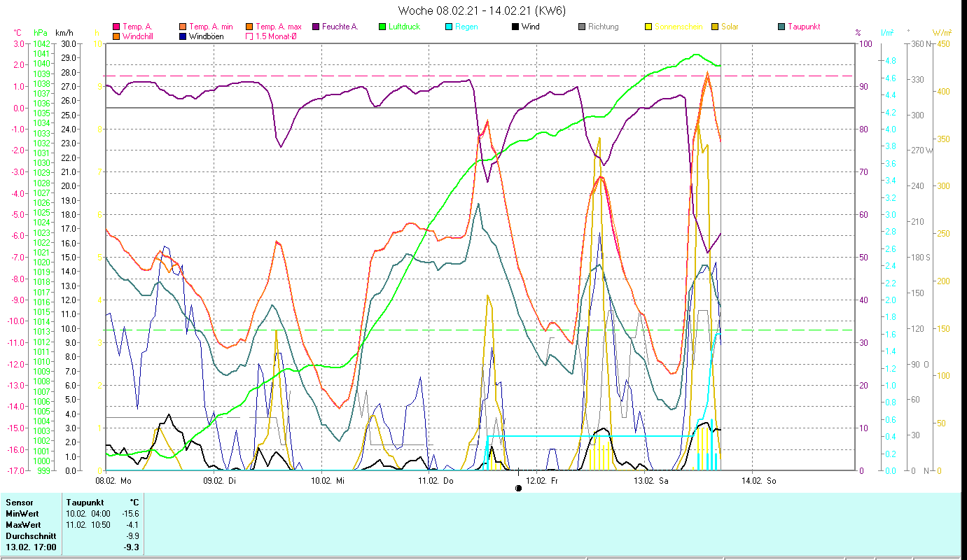Select the dark blue Windböen legend swatch
Viewport: 967px width, 560px height.
click(183, 36)
